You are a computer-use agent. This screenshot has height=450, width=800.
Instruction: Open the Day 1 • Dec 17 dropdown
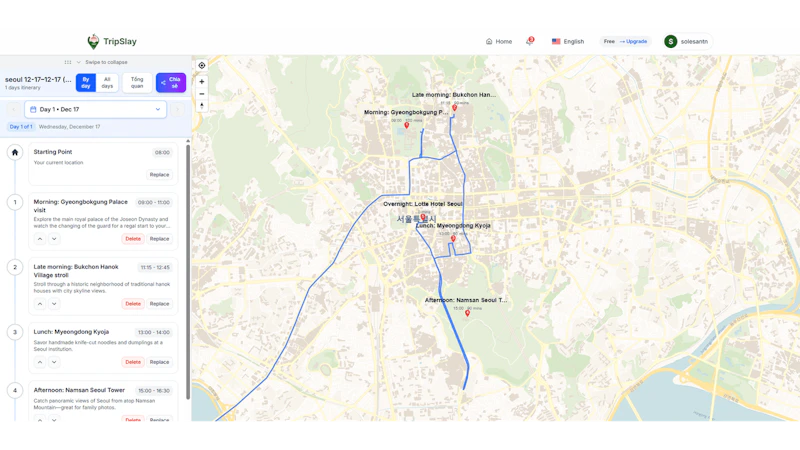95,109
